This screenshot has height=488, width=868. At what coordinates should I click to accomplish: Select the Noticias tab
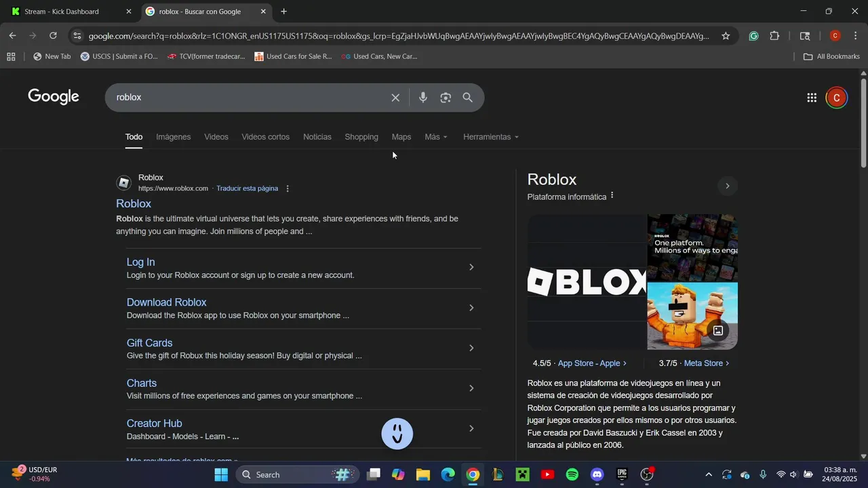317,137
